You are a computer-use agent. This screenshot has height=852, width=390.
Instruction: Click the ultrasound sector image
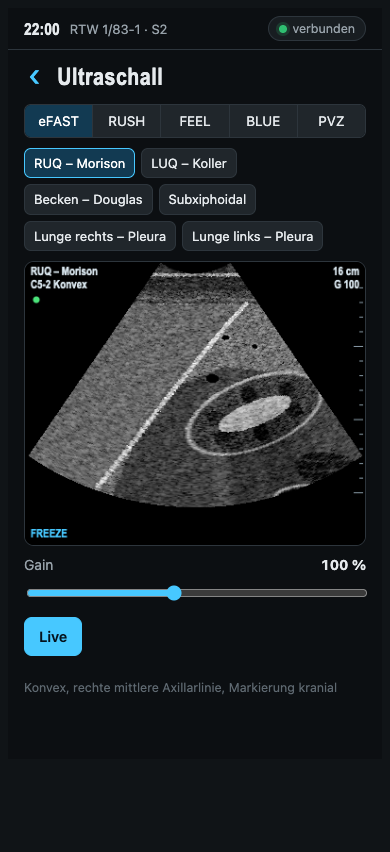[x=195, y=385]
